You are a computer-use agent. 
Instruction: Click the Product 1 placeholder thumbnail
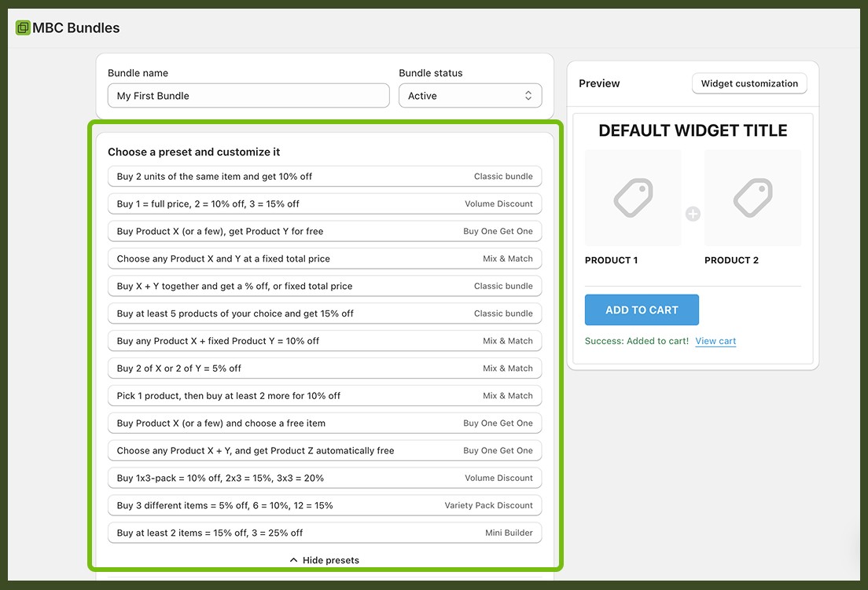[x=633, y=198]
